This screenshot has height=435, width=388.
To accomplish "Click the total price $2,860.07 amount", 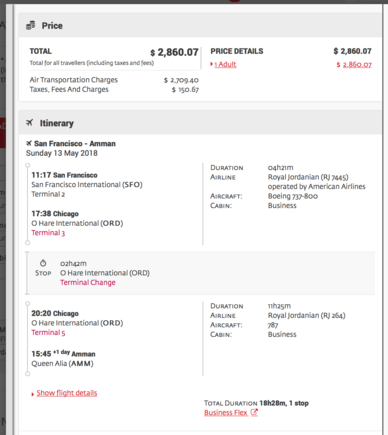I will point(174,52).
